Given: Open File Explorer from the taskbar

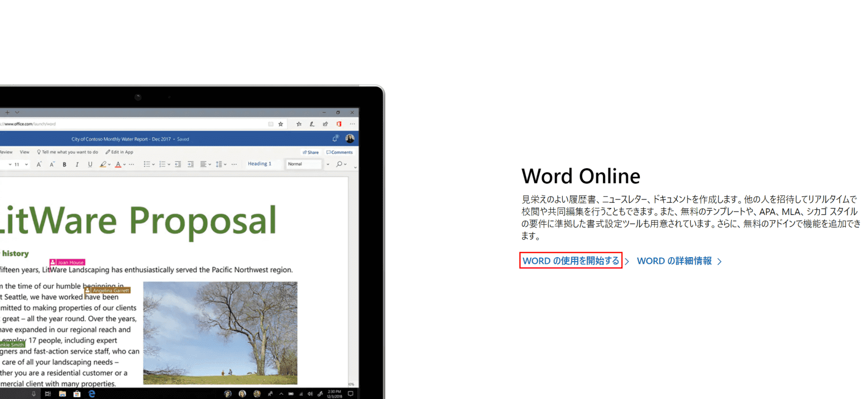Looking at the screenshot, I should pyautogui.click(x=62, y=394).
